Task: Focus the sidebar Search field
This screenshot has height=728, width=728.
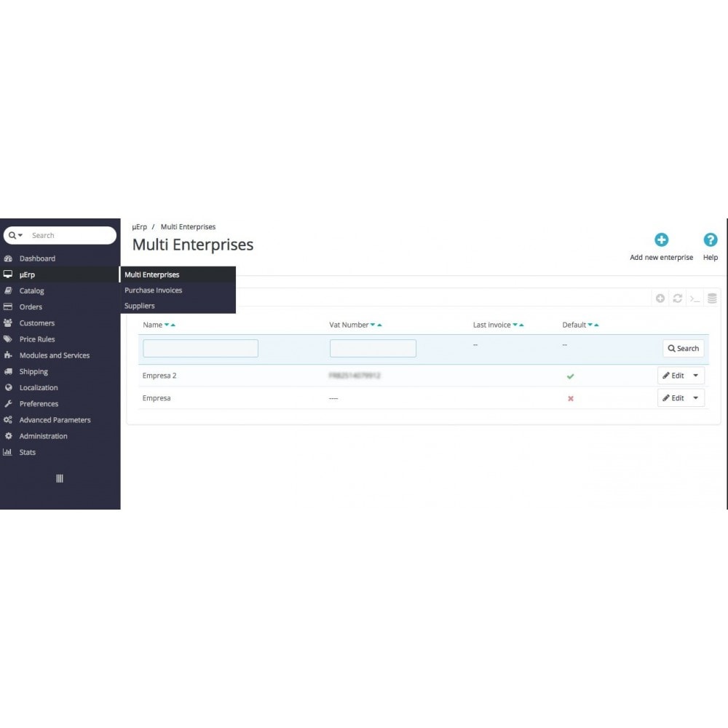Action: [x=70, y=235]
